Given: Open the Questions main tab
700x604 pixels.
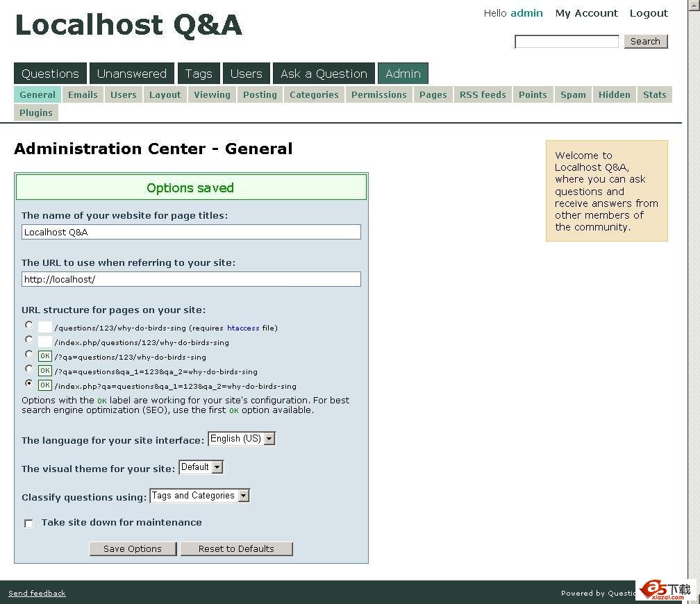Looking at the screenshot, I should coord(50,74).
